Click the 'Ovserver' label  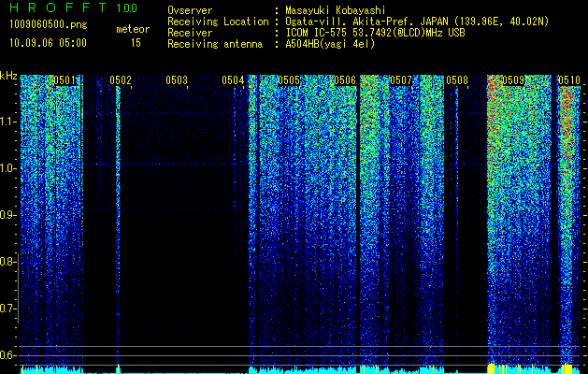[190, 10]
